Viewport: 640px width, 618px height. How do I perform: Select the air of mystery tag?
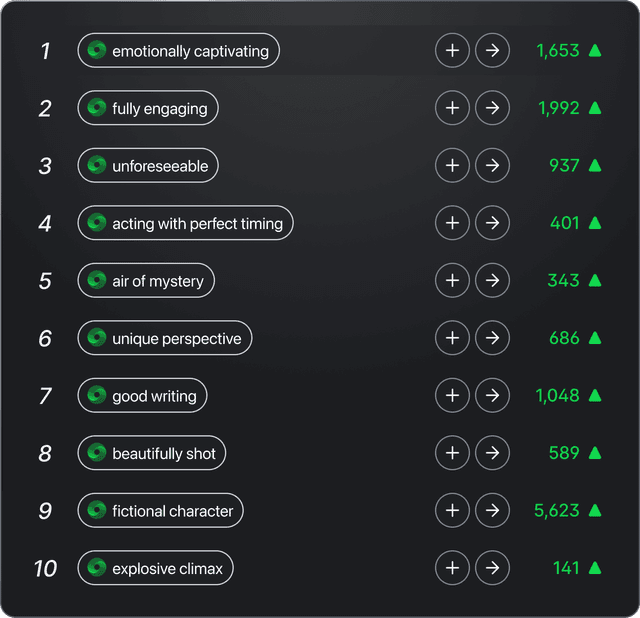pos(146,280)
